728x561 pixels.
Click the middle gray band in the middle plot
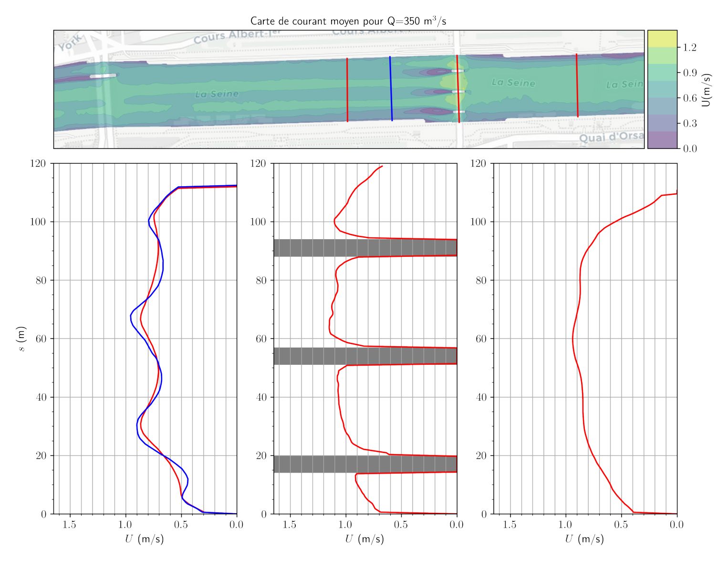click(365, 356)
